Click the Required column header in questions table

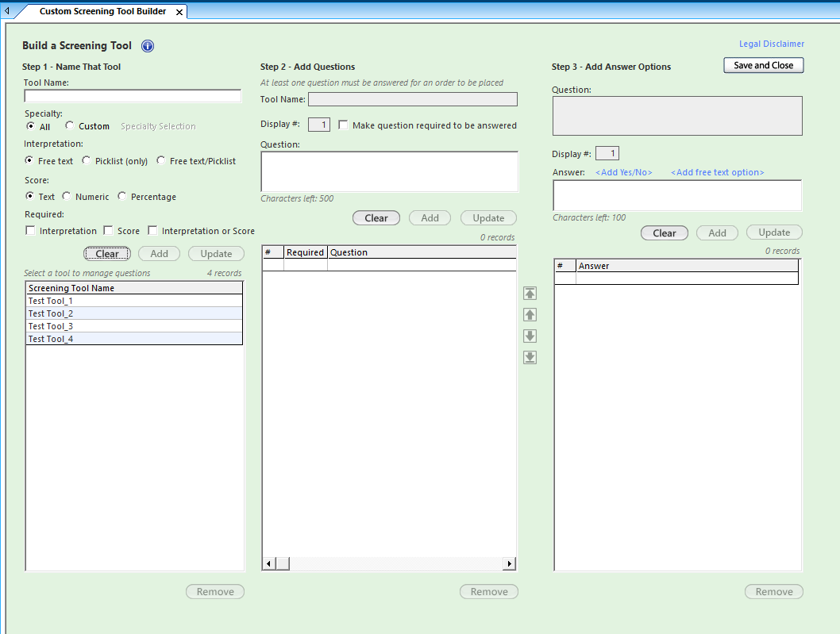pyautogui.click(x=306, y=252)
